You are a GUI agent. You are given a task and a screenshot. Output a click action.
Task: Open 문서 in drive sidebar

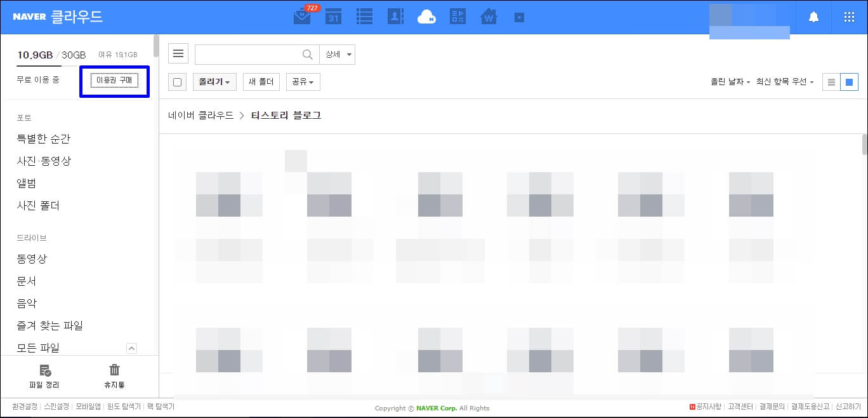tap(27, 281)
